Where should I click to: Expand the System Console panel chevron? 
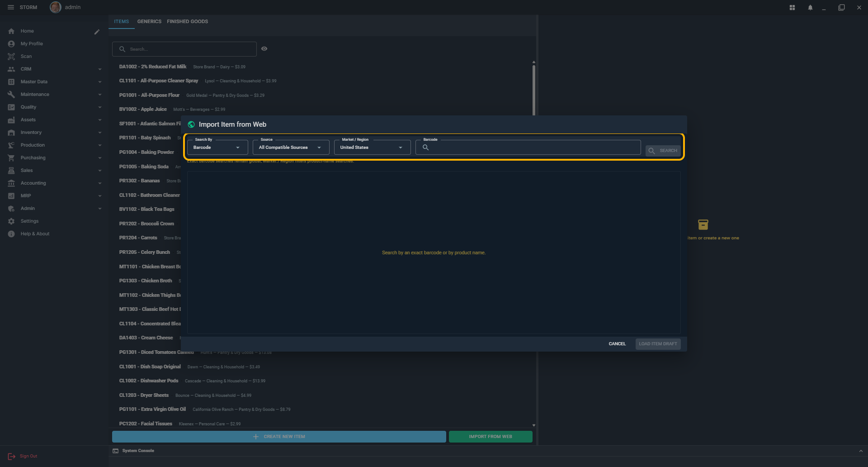[861, 451]
